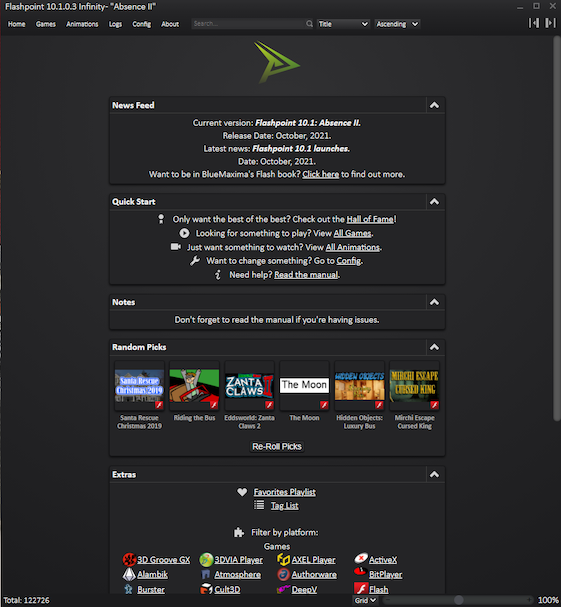
Task: Click the search magnifier icon
Action: 309,24
